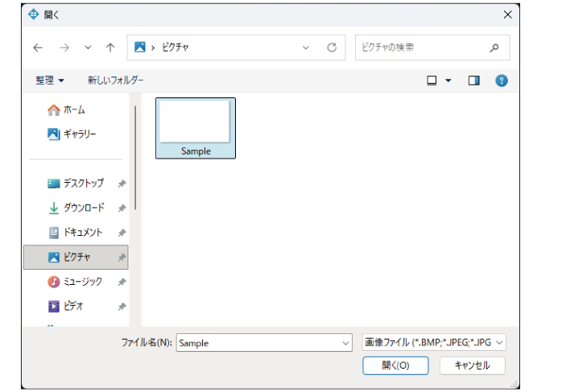Click the キャンセル button
570x392 pixels.
pyautogui.click(x=473, y=365)
